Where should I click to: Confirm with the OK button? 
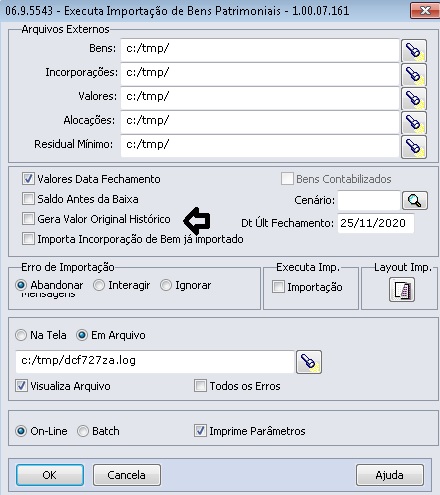[50, 475]
